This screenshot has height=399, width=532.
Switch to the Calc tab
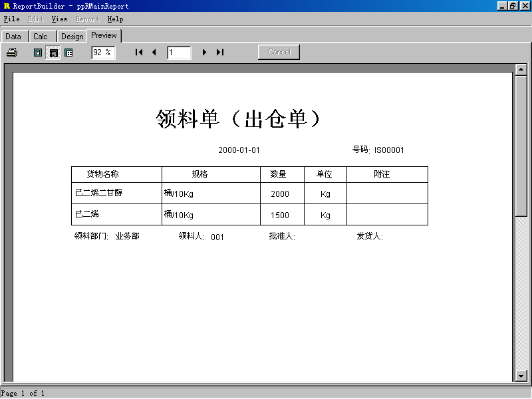pyautogui.click(x=41, y=37)
